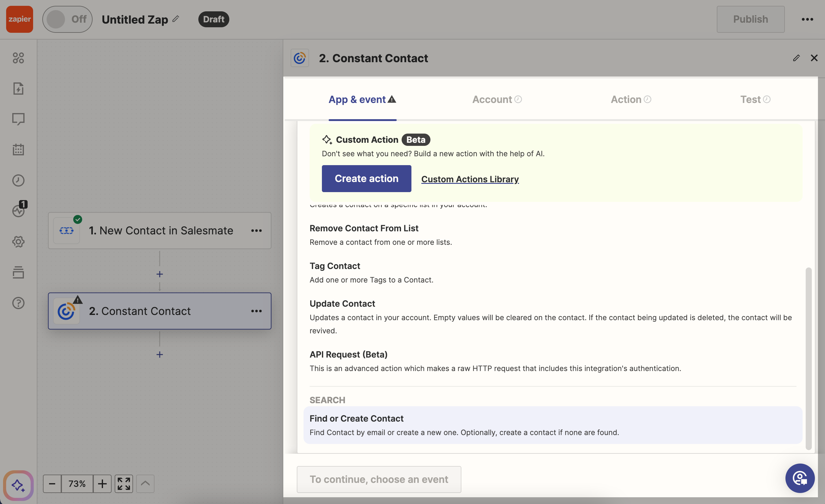
Task: Toggle the Zap Off switch on
Action: click(x=67, y=19)
